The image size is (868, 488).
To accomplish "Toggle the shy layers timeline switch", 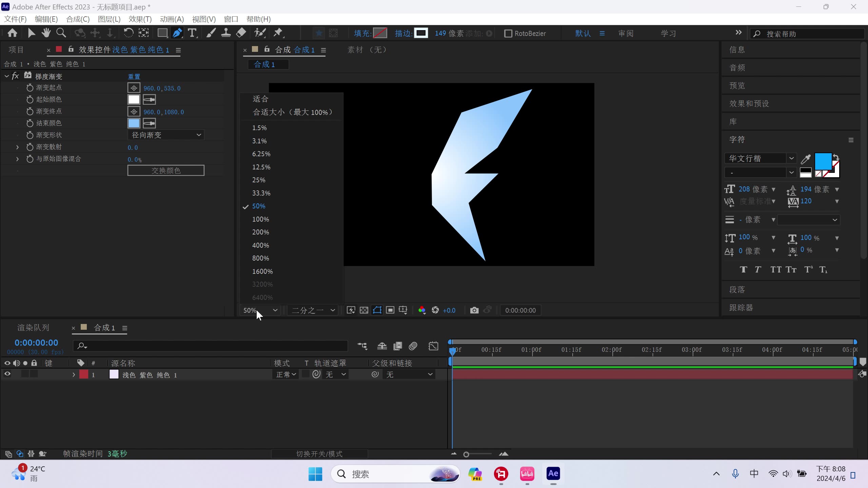I will coord(382,346).
